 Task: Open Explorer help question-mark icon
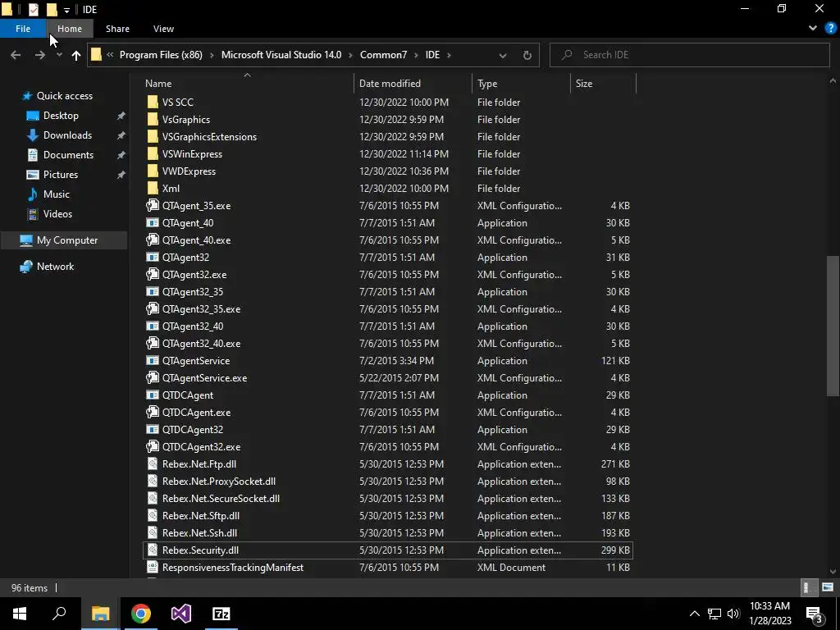pyautogui.click(x=830, y=29)
